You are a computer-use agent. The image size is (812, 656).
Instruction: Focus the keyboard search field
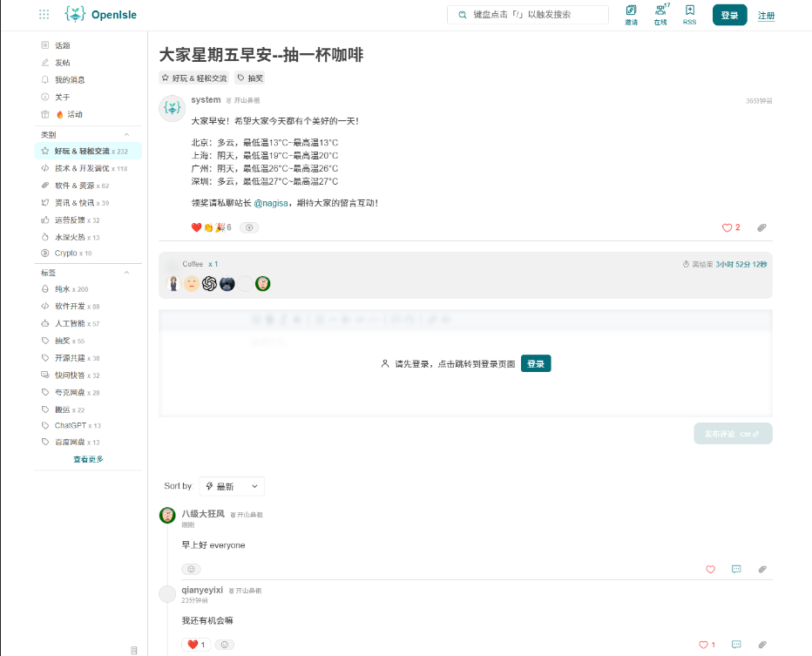coord(528,15)
